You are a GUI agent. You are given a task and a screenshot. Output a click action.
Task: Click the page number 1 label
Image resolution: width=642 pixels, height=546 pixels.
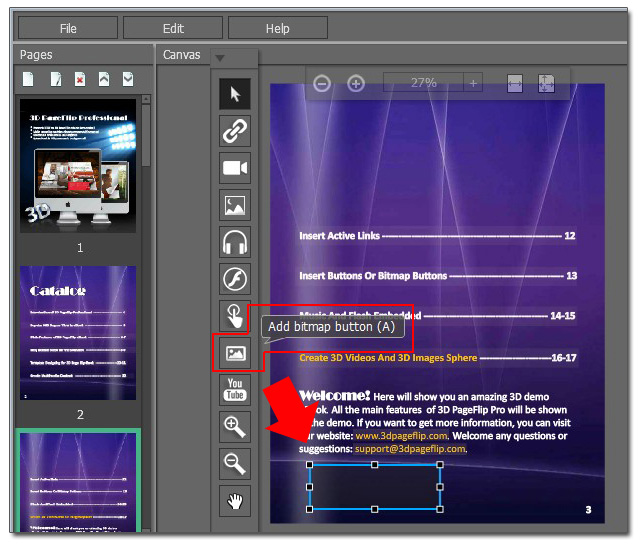coord(80,248)
